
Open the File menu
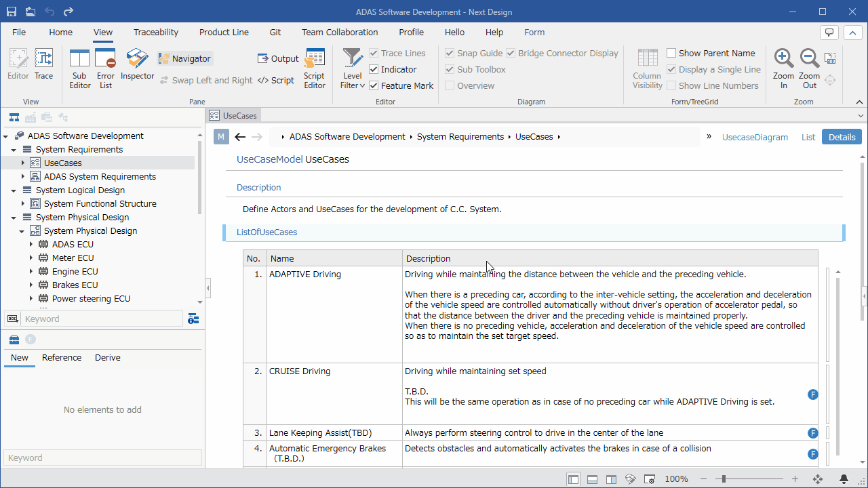point(19,32)
